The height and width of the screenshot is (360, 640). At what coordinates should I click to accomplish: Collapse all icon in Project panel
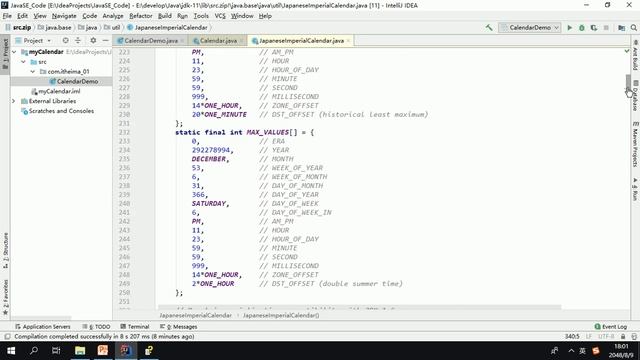coord(78,40)
